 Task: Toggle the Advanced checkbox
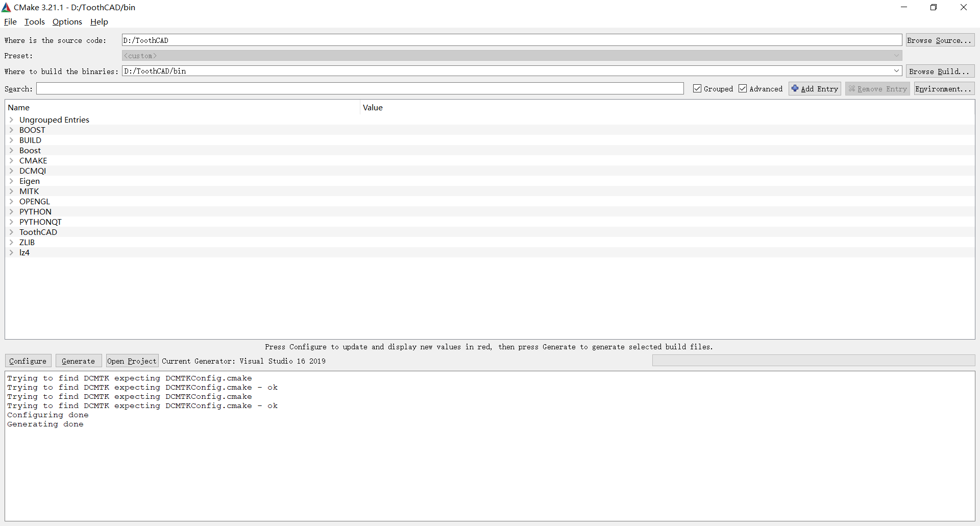click(x=743, y=88)
